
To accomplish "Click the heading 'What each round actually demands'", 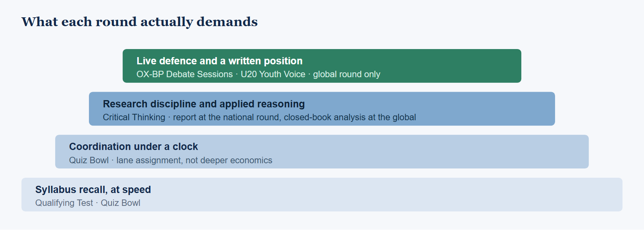I will pyautogui.click(x=140, y=22).
